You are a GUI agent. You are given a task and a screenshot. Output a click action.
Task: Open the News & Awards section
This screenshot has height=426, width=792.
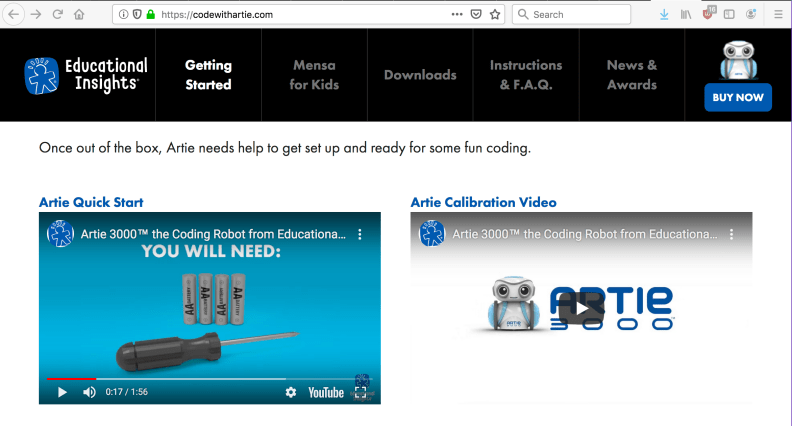(x=632, y=75)
